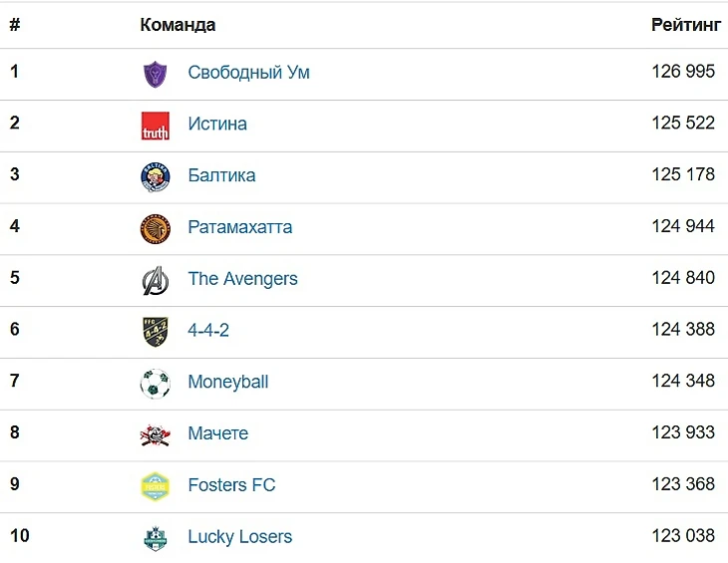Open the Moneyball team link
Screen dimensions: 728x563
pyautogui.click(x=228, y=382)
